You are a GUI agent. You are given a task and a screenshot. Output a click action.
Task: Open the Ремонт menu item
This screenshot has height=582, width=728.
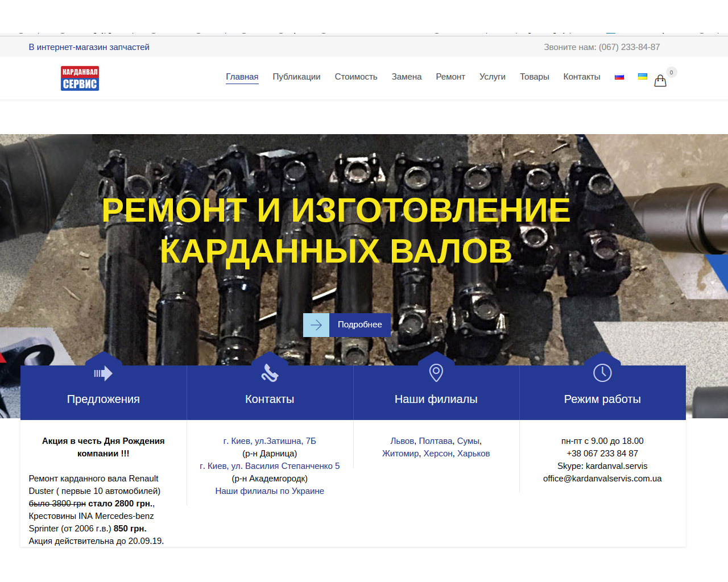(450, 77)
